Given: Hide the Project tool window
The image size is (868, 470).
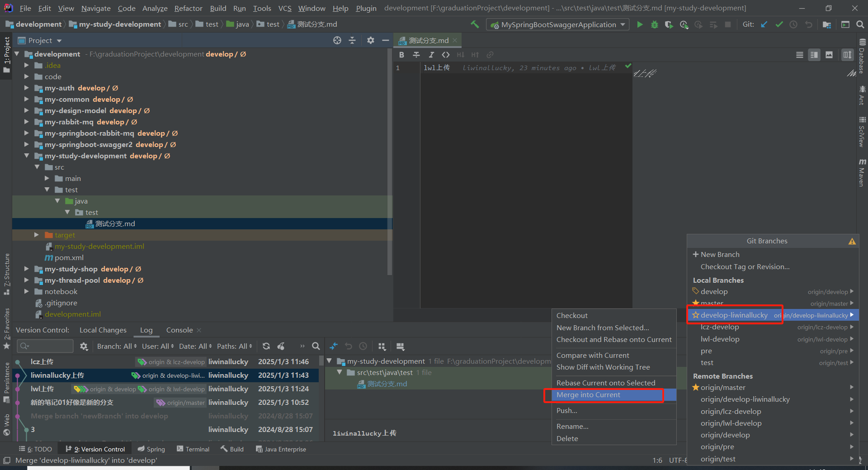Looking at the screenshot, I should pos(386,40).
